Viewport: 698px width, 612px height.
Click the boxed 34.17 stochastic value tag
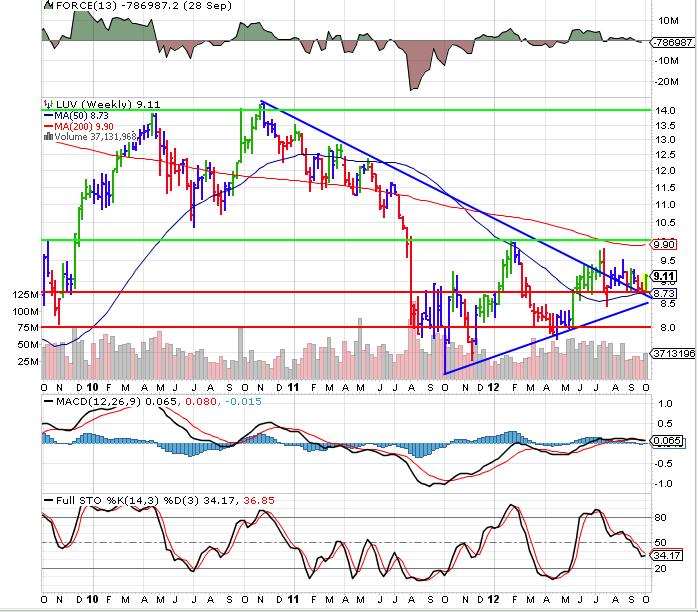tap(666, 555)
